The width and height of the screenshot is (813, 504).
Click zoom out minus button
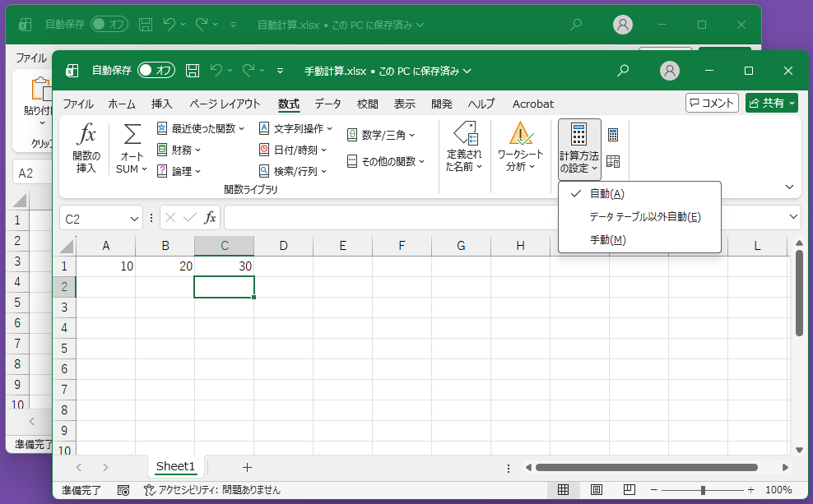pos(654,489)
